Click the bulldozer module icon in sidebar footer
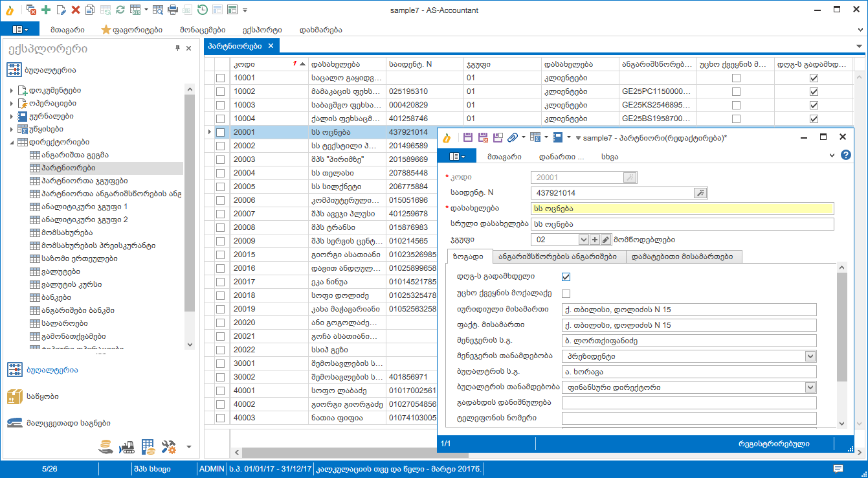Screen dimensions: 868x478 click(126, 446)
